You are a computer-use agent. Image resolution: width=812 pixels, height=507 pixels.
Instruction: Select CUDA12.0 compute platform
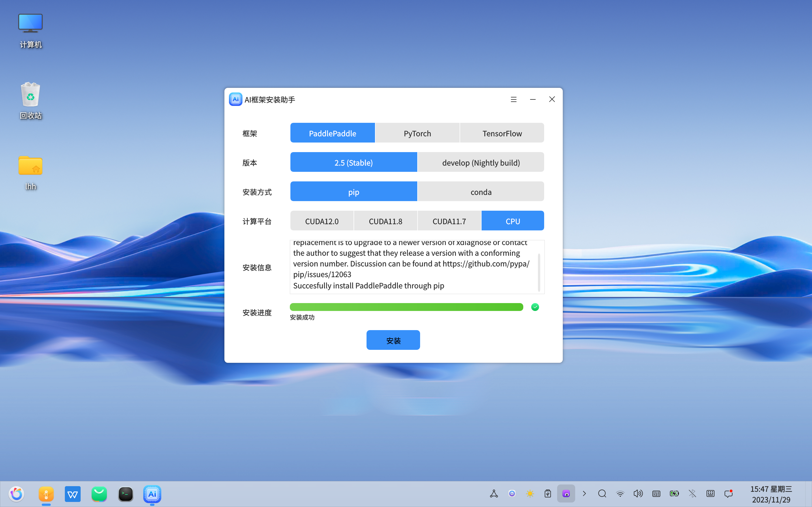322,221
